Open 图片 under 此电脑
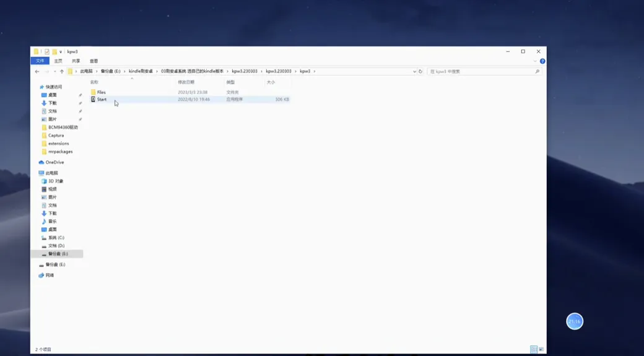Image resolution: width=644 pixels, height=356 pixels. click(x=52, y=197)
